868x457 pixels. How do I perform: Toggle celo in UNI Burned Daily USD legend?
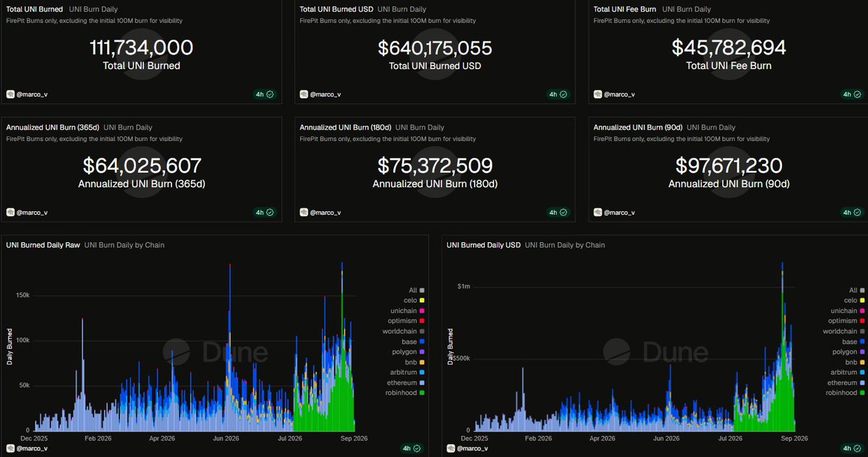(854, 300)
